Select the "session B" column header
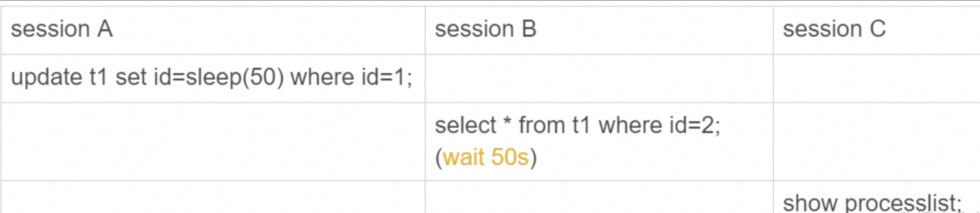The height and width of the screenshot is (213, 980). [485, 29]
